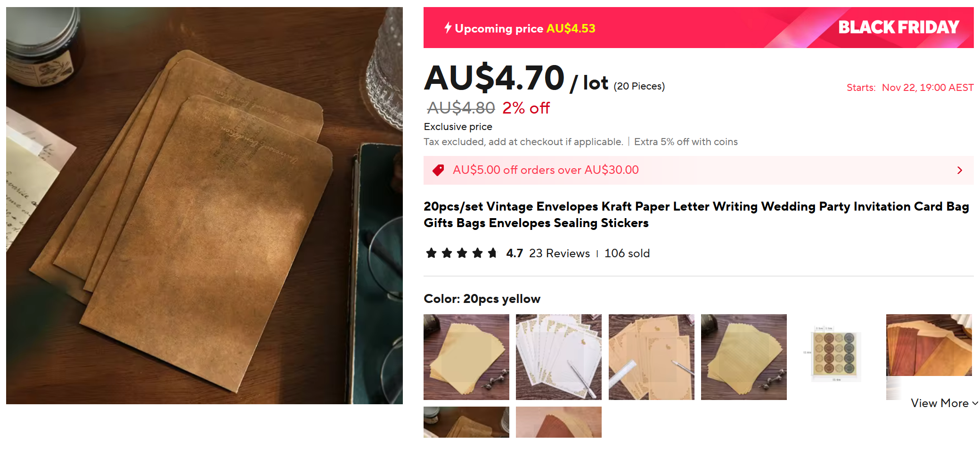Click the red coupon tag icon
The image size is (980, 449).
[438, 170]
